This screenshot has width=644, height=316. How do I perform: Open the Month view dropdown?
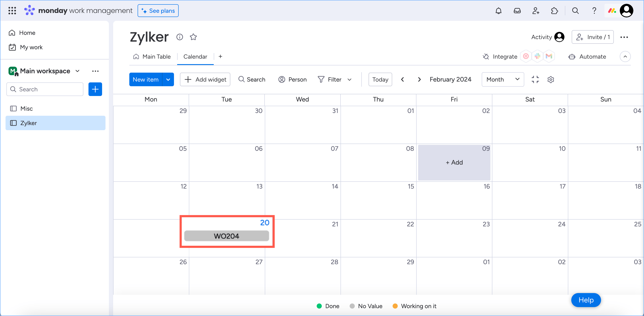pyautogui.click(x=503, y=80)
